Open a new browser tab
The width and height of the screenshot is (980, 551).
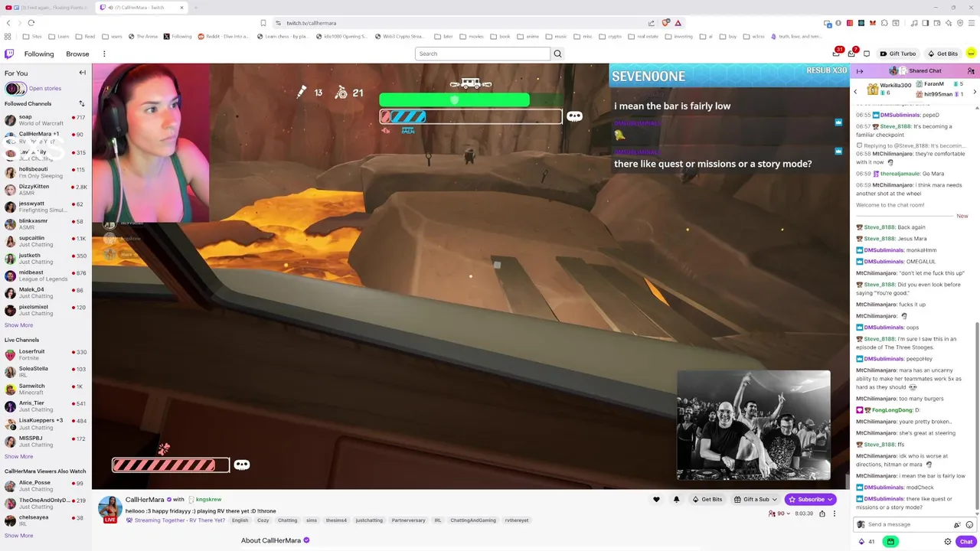click(x=196, y=8)
